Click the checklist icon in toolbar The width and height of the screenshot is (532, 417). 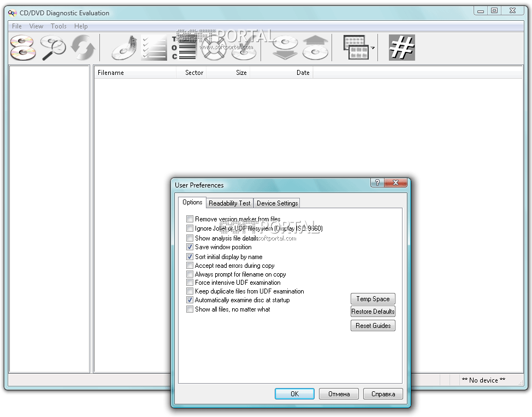[154, 48]
